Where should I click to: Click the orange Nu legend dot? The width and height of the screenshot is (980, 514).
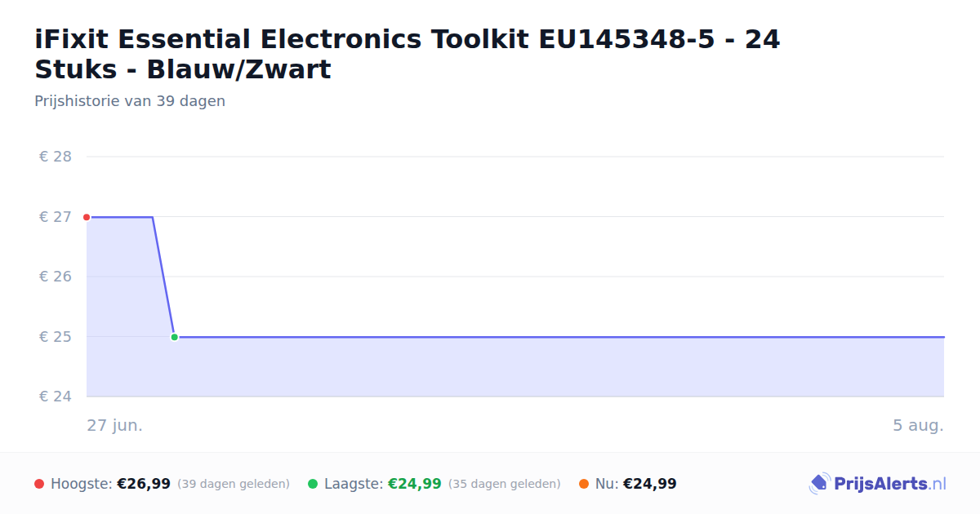click(x=584, y=484)
